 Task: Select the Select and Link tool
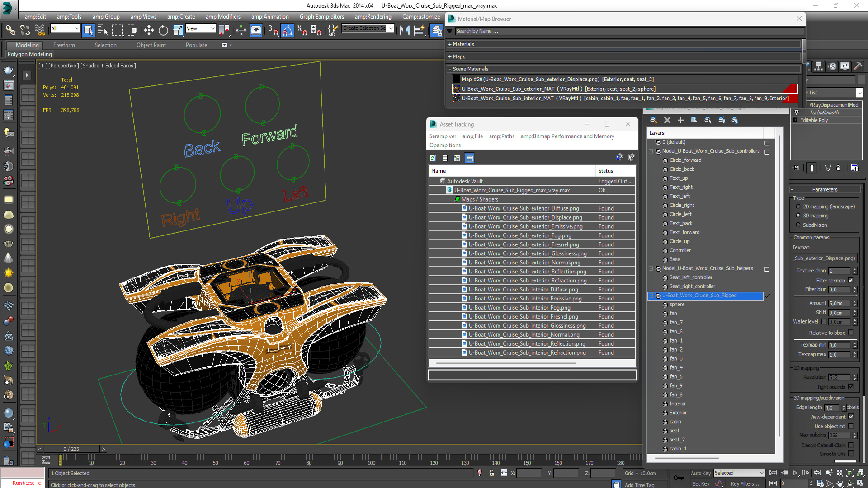coord(10,30)
